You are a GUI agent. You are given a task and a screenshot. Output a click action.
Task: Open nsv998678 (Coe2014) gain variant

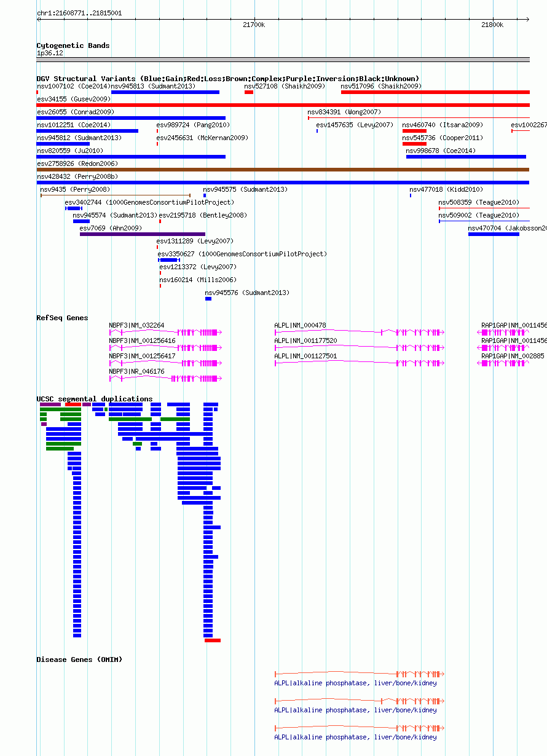click(x=466, y=157)
